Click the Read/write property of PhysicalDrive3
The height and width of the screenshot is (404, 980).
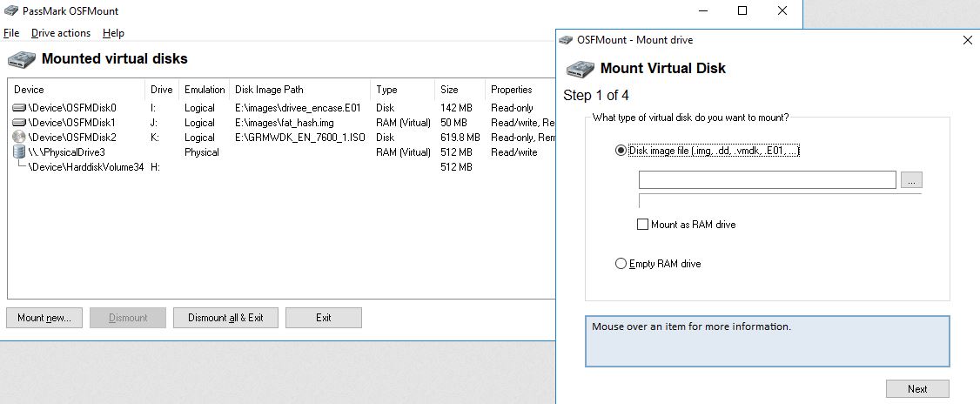[513, 152]
